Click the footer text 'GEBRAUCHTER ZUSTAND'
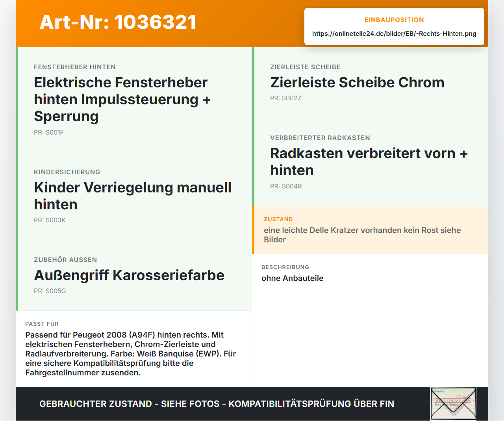 pyautogui.click(x=96, y=404)
